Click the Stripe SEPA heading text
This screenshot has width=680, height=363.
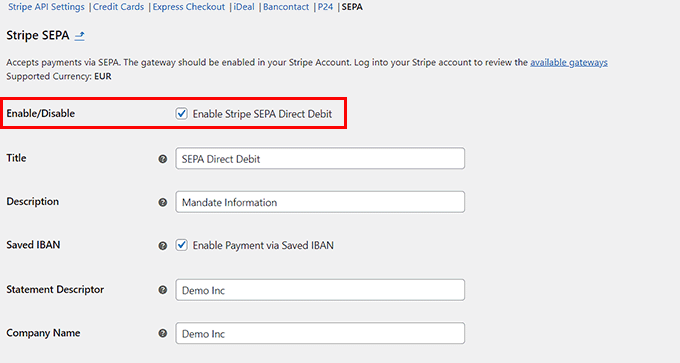(x=38, y=36)
